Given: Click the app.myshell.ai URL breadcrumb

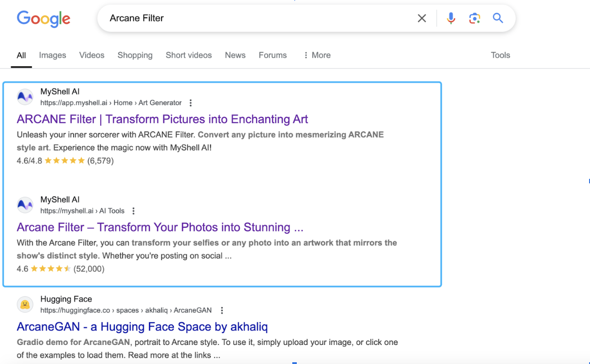Looking at the screenshot, I should (111, 103).
